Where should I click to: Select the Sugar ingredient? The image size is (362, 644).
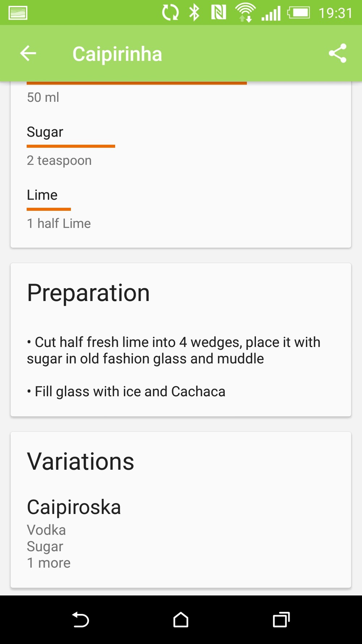[x=45, y=132]
